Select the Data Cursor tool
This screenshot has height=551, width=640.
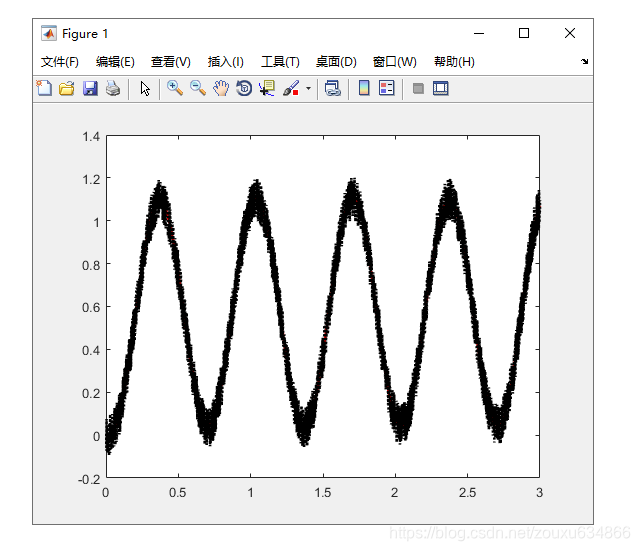click(267, 88)
